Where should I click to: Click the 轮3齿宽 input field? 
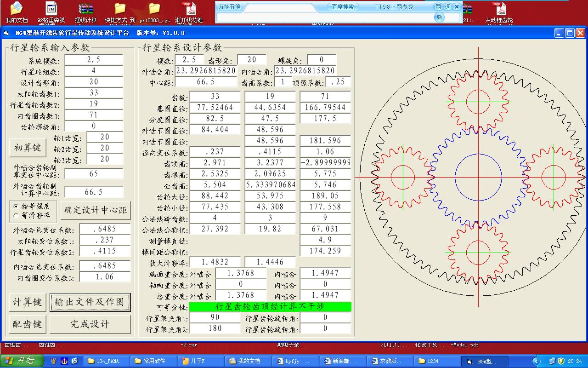pyautogui.click(x=105, y=159)
